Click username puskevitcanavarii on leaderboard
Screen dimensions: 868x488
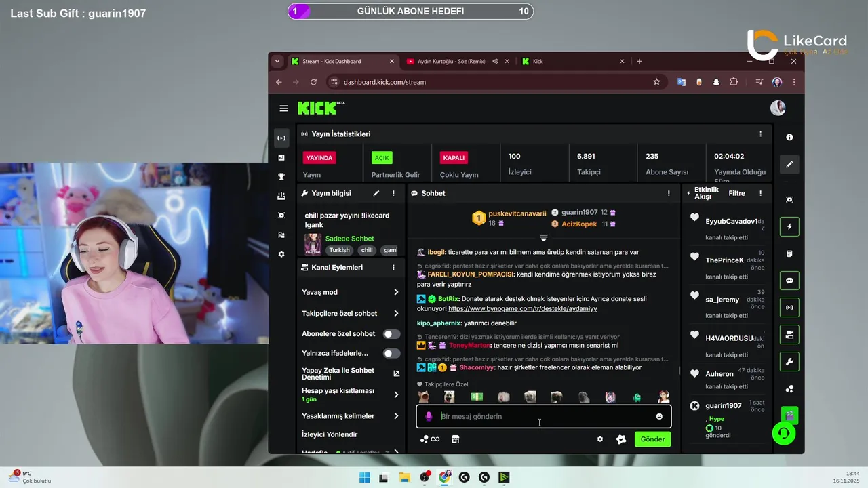[x=517, y=213]
